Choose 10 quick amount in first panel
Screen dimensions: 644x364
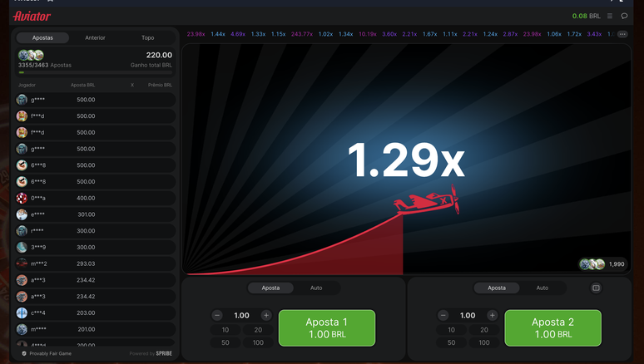(x=225, y=330)
